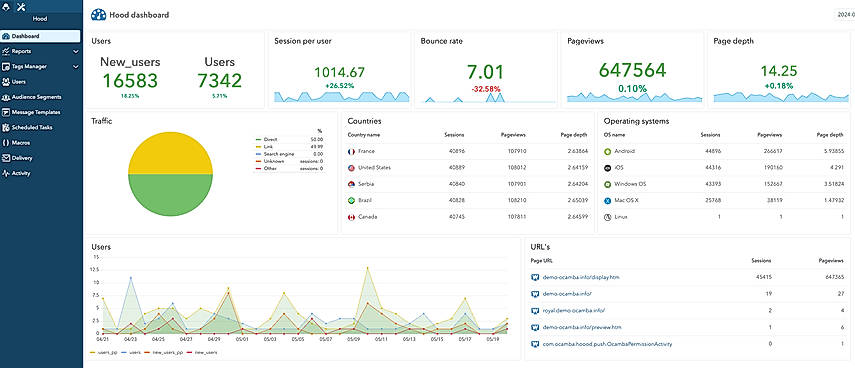
Task: Open the royal.demo-ocamba.info/ URL link
Action: [574, 311]
